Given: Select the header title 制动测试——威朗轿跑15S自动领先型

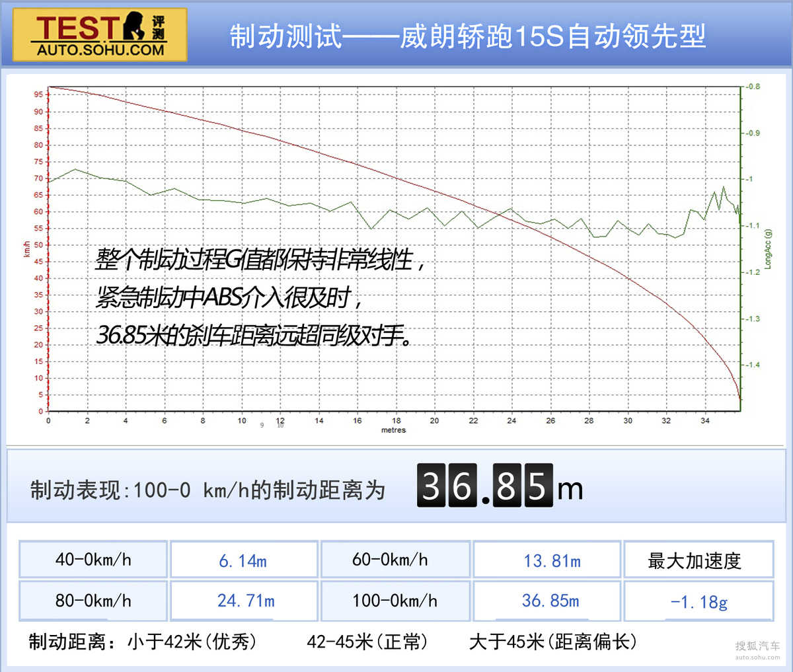Looking at the screenshot, I should (x=467, y=36).
